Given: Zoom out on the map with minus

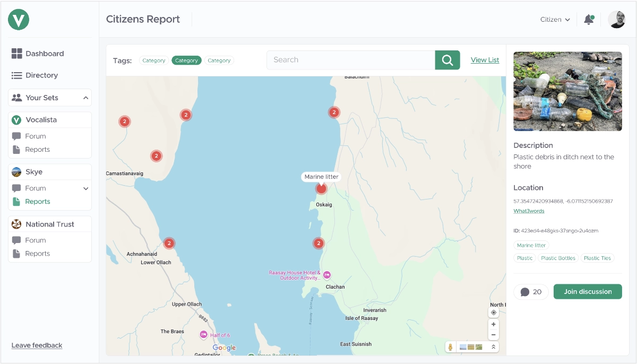Looking at the screenshot, I should [494, 335].
